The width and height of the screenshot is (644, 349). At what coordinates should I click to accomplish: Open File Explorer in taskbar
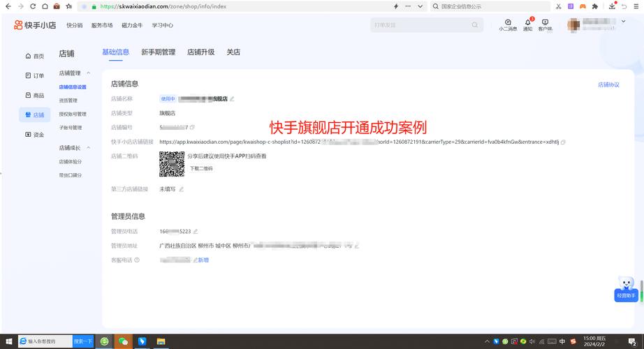[161, 341]
